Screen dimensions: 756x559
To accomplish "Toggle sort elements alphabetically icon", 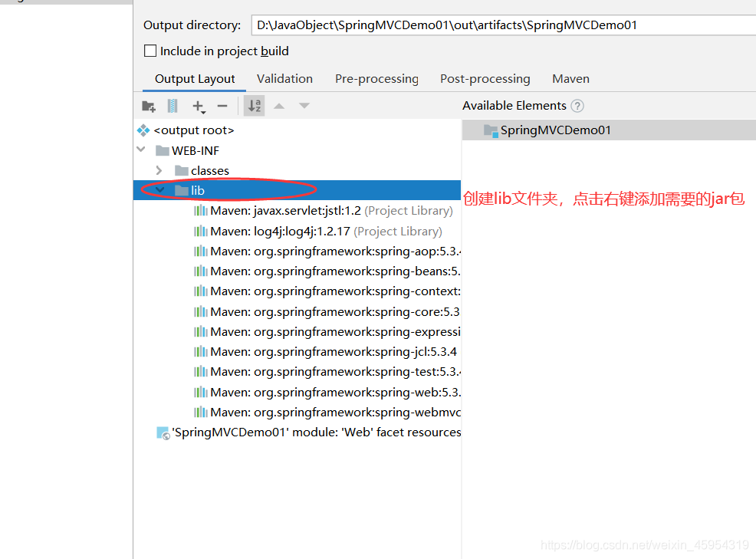I will pos(254,106).
